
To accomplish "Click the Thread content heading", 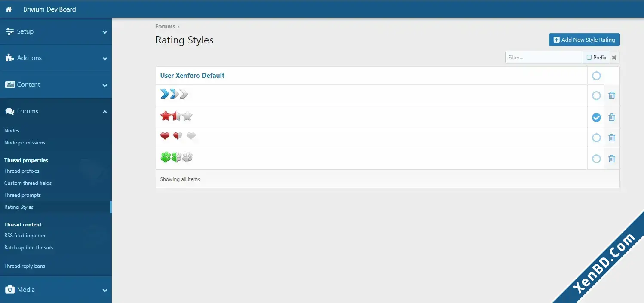I will 23,225.
